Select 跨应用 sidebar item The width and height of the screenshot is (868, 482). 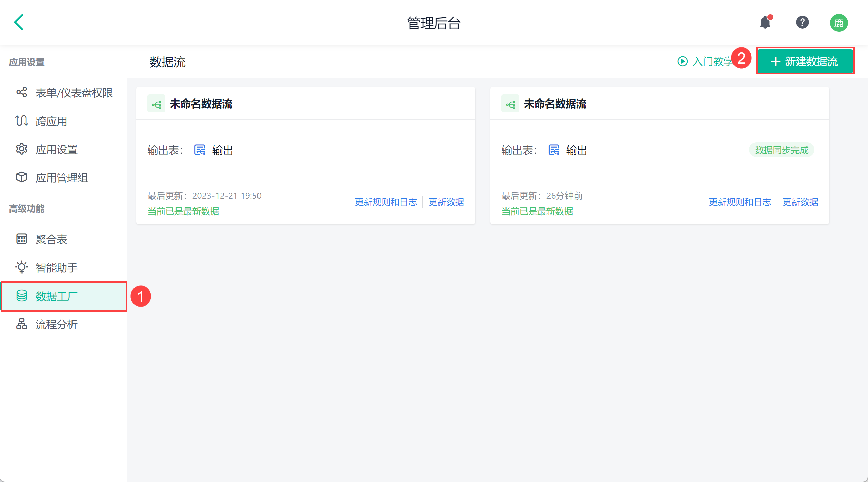click(51, 121)
